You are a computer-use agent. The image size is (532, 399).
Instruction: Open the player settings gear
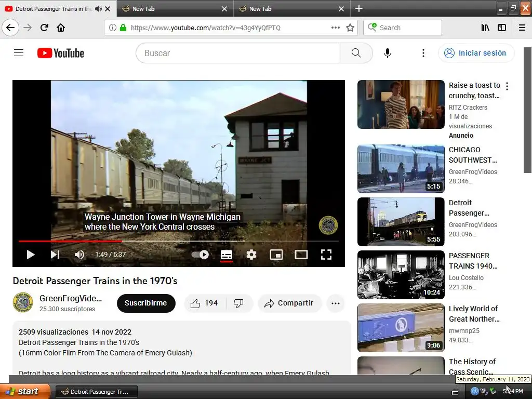(x=251, y=255)
